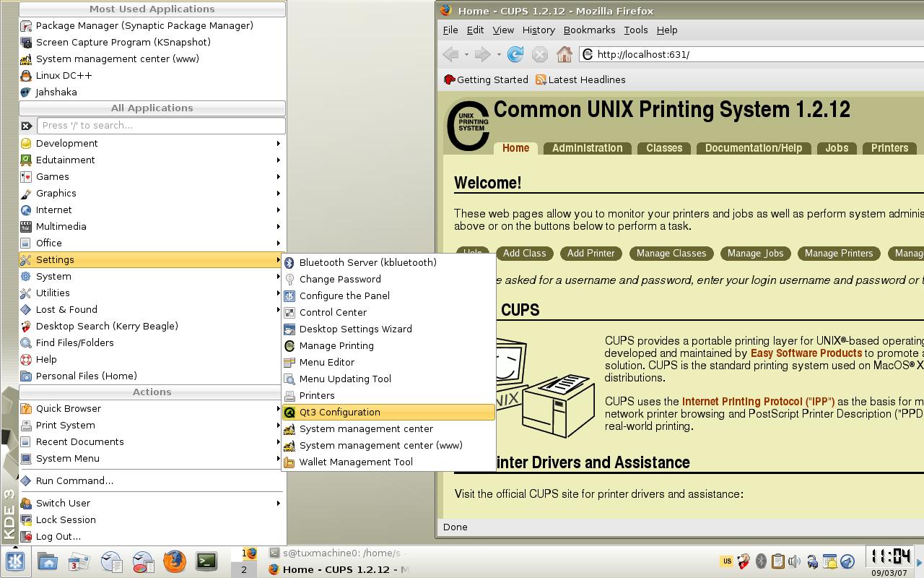Expand the Development submenu
924x578 pixels.
click(x=152, y=143)
